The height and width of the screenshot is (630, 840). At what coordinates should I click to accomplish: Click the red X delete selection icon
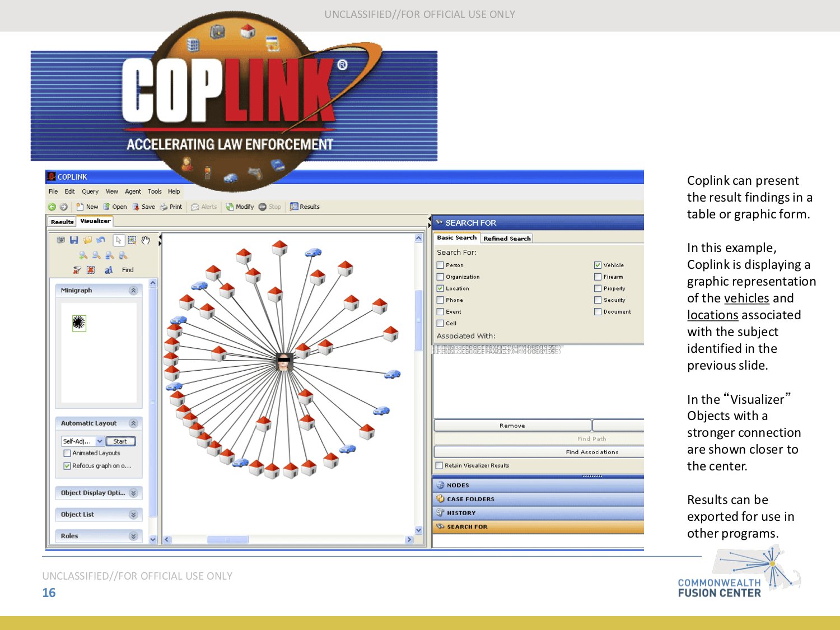click(x=91, y=270)
